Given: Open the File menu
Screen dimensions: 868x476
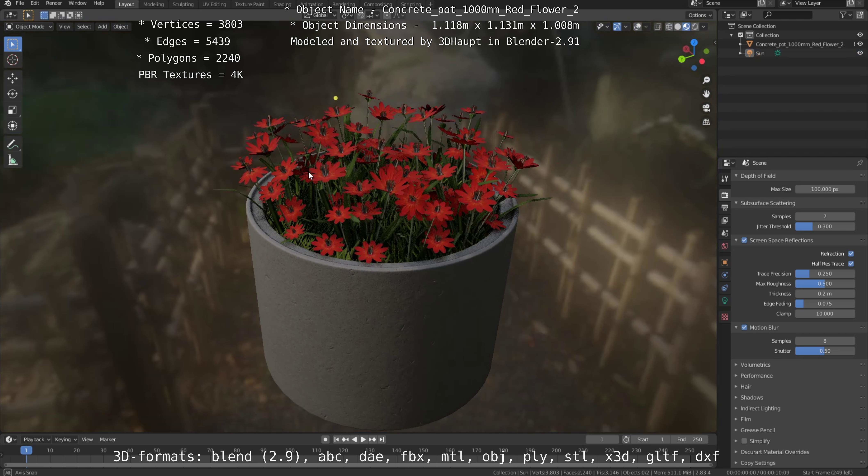Looking at the screenshot, I should (20, 3).
